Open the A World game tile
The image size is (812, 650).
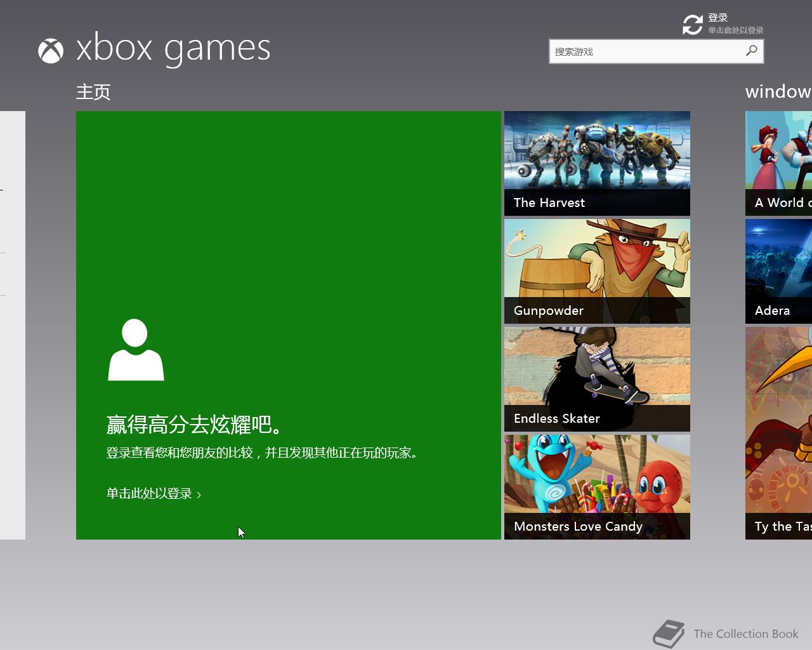pos(778,163)
